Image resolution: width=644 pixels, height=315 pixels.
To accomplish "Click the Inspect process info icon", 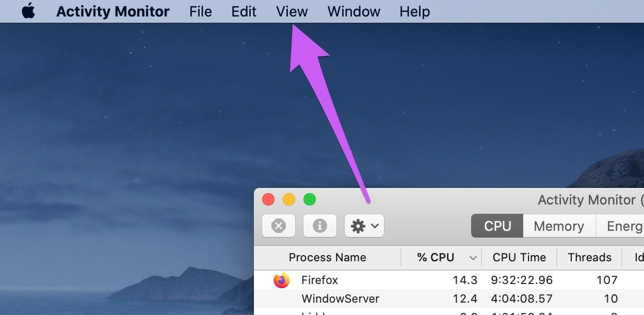I will coord(320,226).
